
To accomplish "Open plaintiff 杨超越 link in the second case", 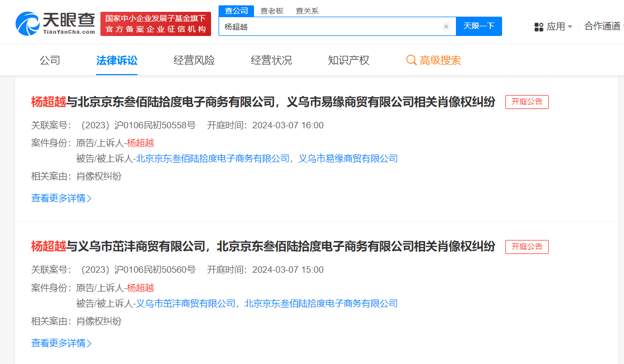I will [141, 288].
